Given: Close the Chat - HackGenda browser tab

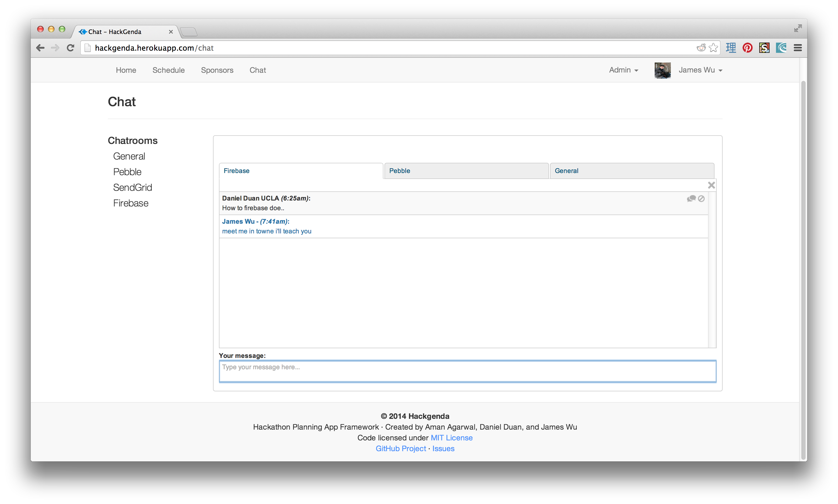Looking at the screenshot, I should coord(171,32).
